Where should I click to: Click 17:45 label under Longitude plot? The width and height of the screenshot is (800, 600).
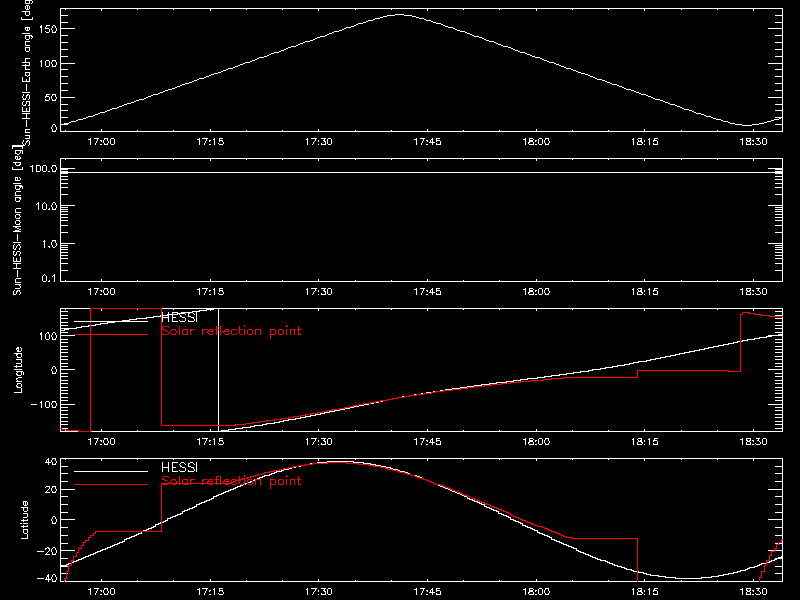428,442
